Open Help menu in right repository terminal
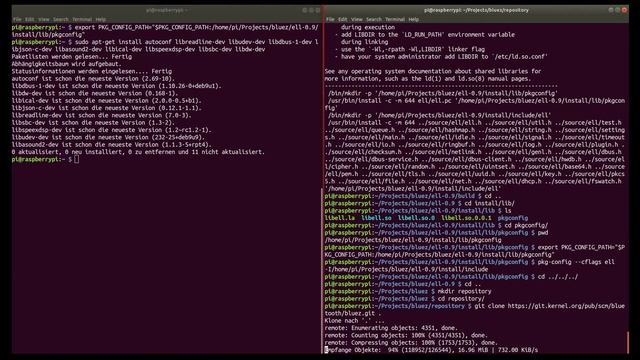Viewport: 640px width, 360px height. [413, 19]
